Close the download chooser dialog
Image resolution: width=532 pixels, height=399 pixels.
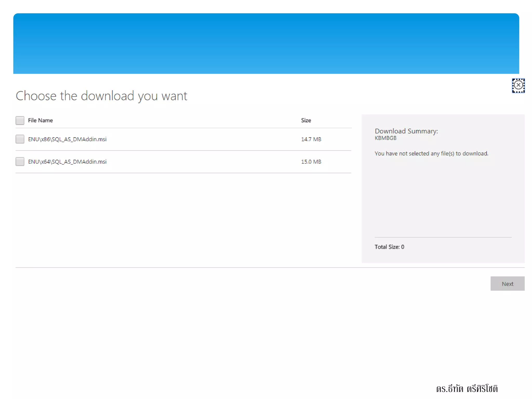[518, 85]
